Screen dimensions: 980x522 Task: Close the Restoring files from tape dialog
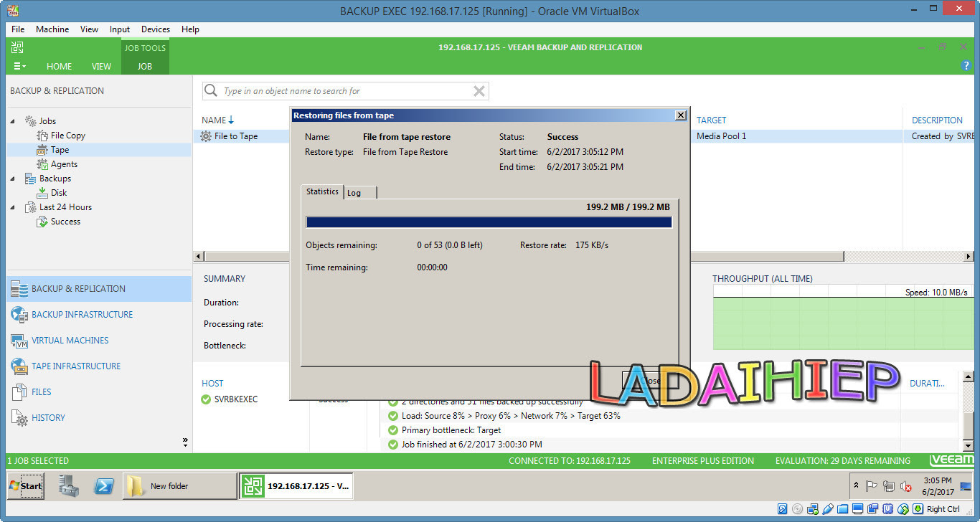[681, 115]
